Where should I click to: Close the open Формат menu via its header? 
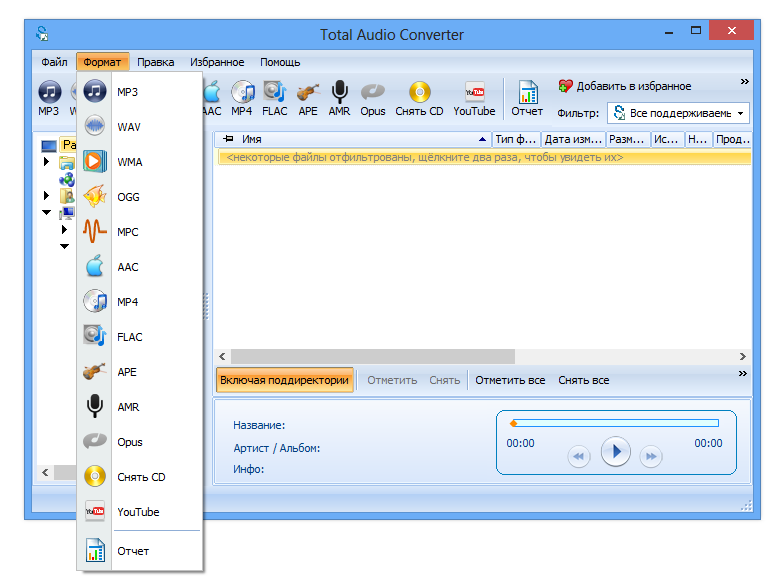[x=102, y=62]
